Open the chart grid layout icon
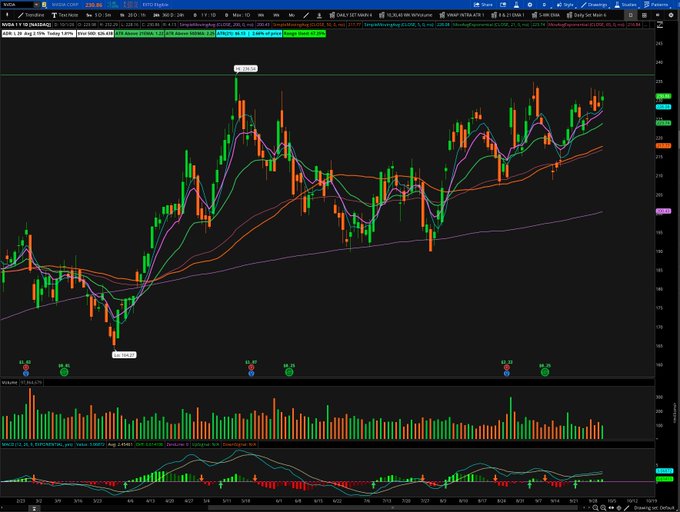The image size is (680, 512). pyautogui.click(x=644, y=15)
